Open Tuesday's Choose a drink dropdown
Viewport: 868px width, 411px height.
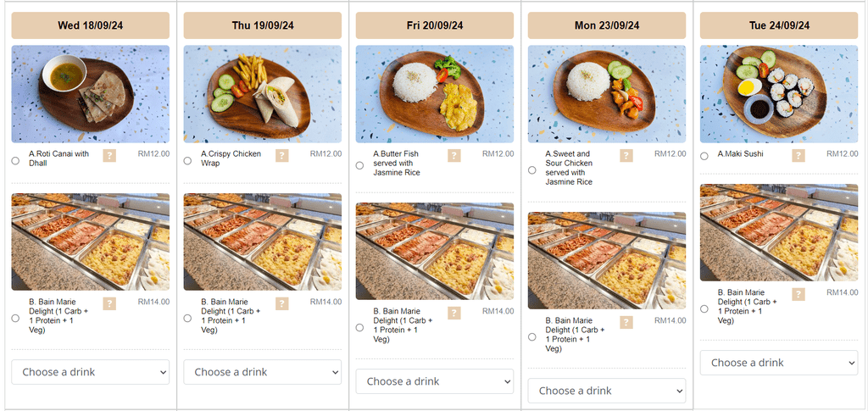click(779, 363)
